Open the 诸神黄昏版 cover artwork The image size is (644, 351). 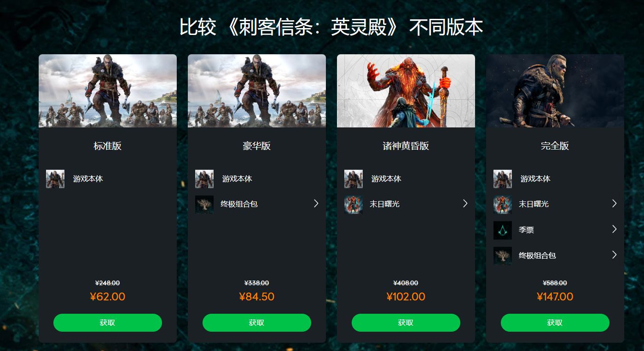pyautogui.click(x=406, y=91)
